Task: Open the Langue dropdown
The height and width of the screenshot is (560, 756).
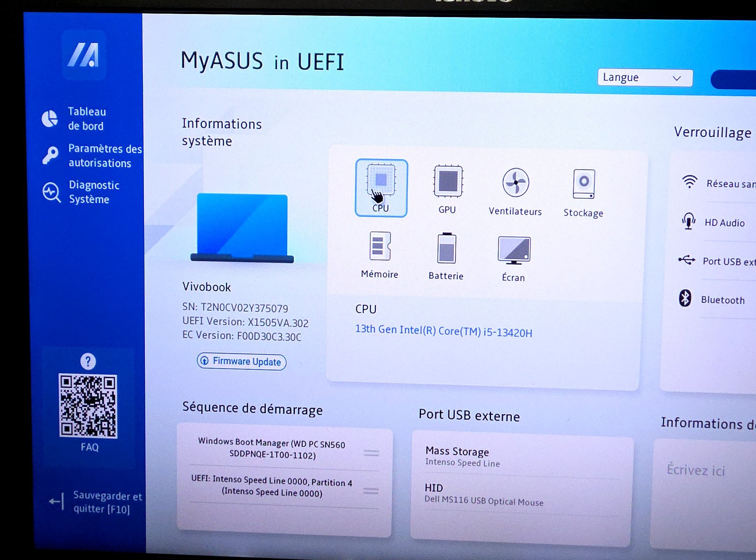Action: [645, 78]
